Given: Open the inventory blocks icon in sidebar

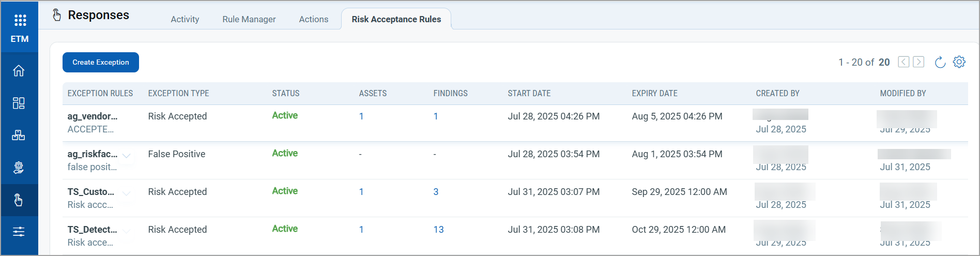Looking at the screenshot, I should tap(19, 135).
